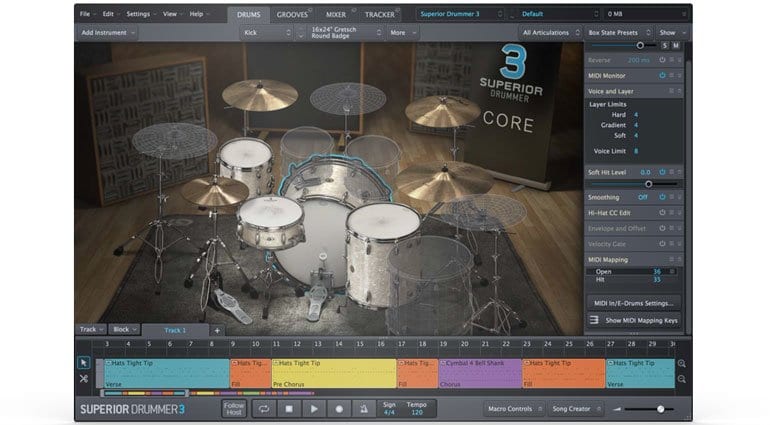Click the Soft Hit Level slider handle
Screen dimensions: 770x425
[x=649, y=184]
